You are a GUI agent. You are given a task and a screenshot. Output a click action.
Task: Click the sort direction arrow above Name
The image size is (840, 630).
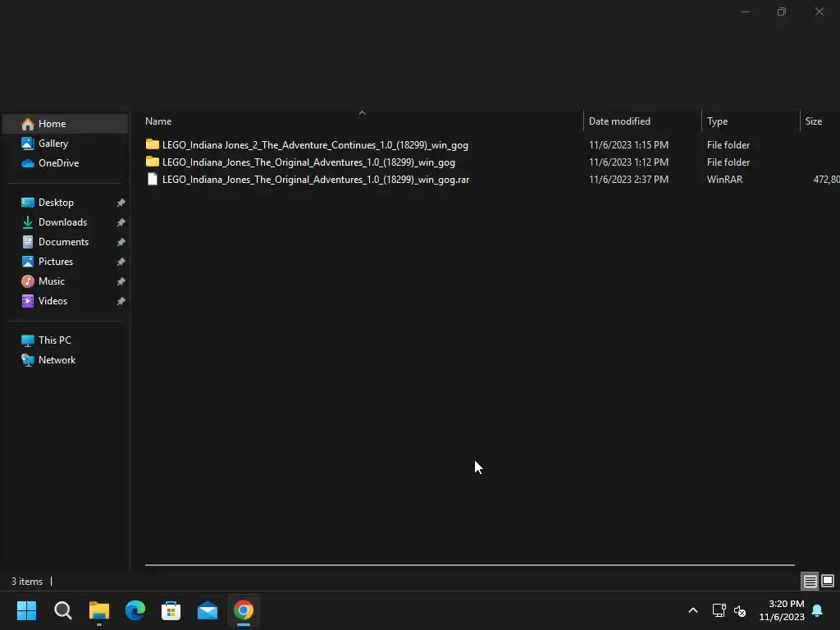362,112
